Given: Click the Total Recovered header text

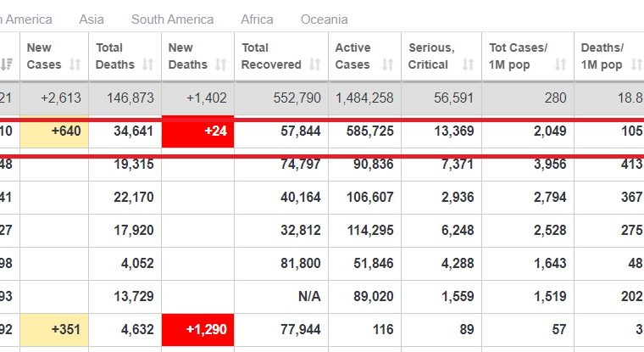Looking at the screenshot, I should [271, 56].
